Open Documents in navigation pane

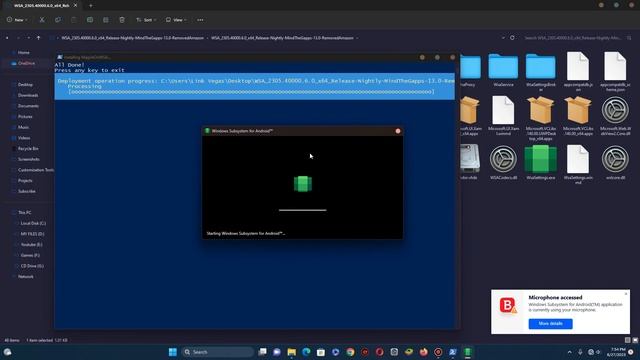click(28, 106)
